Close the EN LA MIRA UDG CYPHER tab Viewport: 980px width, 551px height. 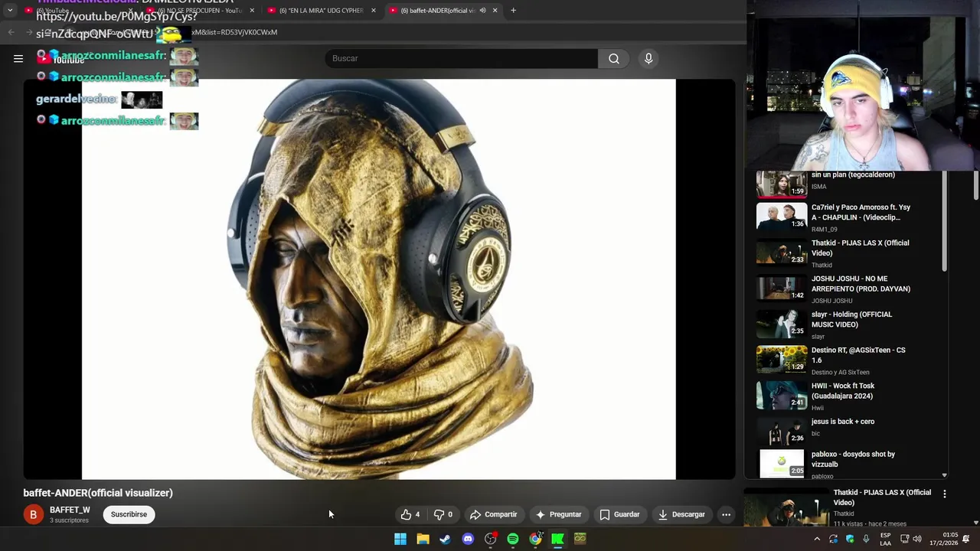[x=374, y=10]
